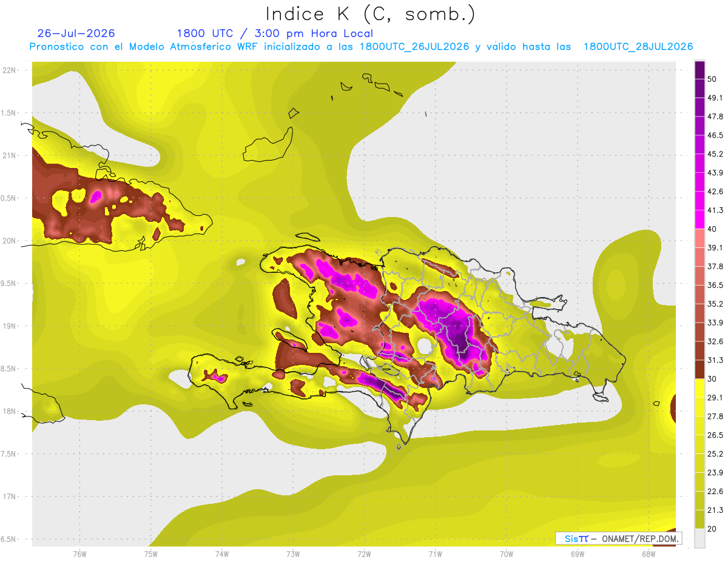Click the legend value "31.3"
Image resolution: width=728 pixels, height=562 pixels.
click(715, 360)
